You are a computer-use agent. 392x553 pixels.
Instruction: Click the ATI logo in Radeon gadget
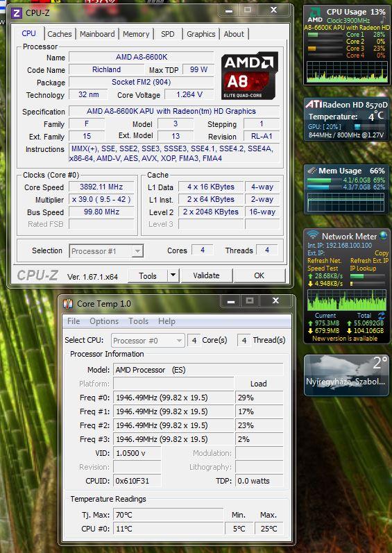(x=314, y=104)
